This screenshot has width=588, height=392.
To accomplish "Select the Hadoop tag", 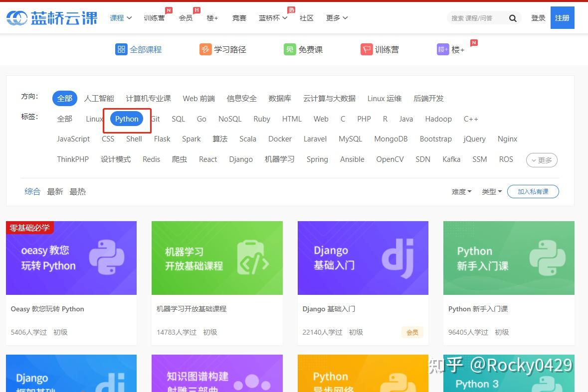I will [x=438, y=119].
